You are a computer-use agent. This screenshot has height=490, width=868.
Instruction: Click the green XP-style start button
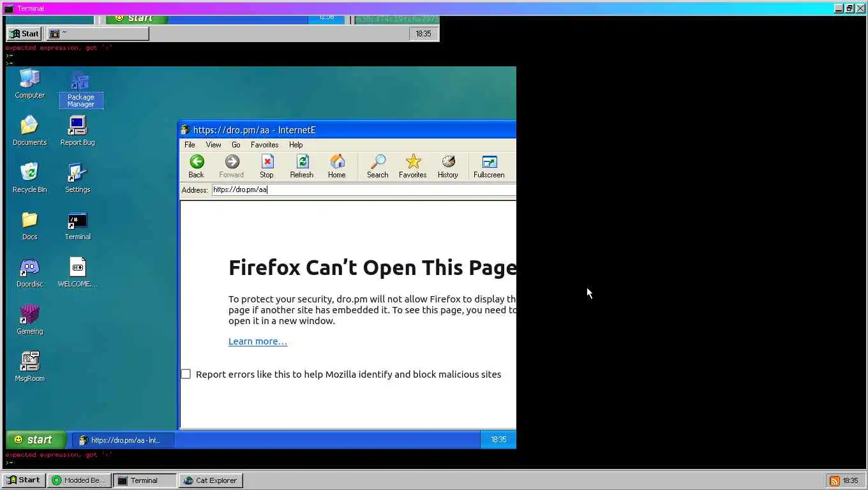36,440
